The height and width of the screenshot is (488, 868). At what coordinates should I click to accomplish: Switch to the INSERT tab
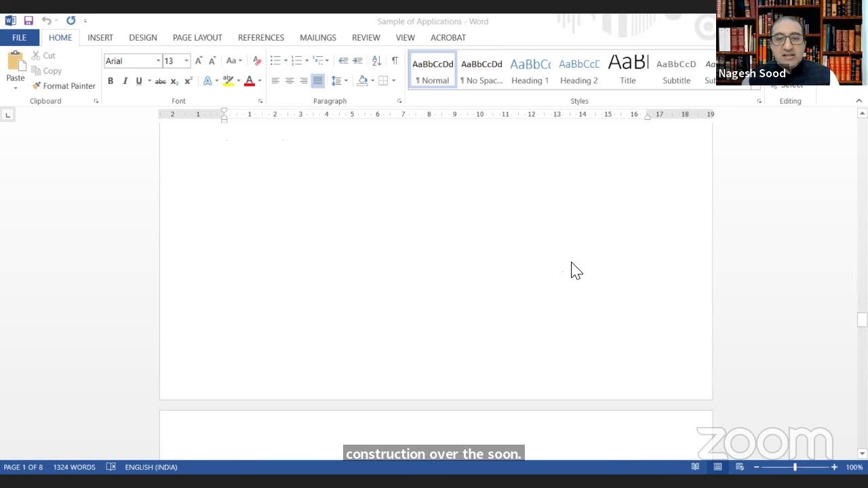(x=100, y=38)
